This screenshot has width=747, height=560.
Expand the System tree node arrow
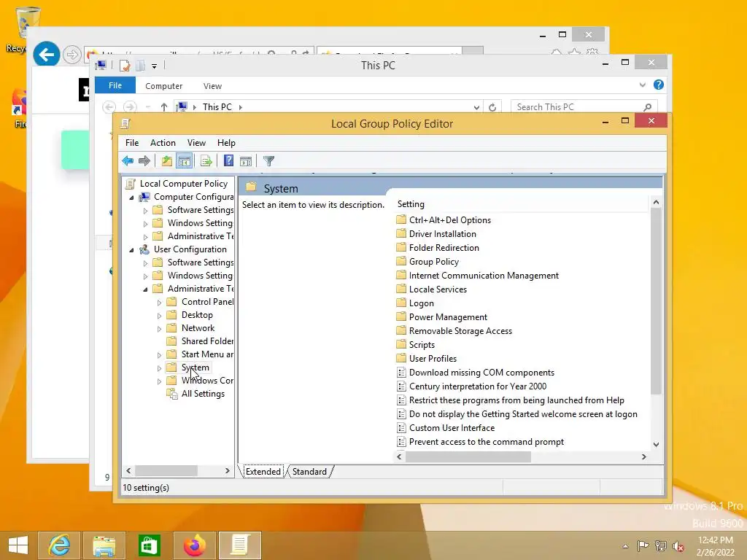[160, 368]
